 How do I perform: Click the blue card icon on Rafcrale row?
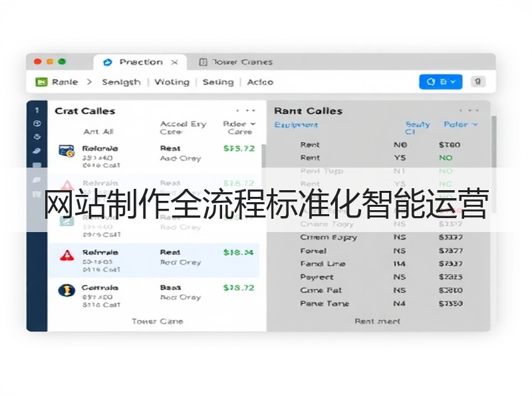click(x=66, y=151)
